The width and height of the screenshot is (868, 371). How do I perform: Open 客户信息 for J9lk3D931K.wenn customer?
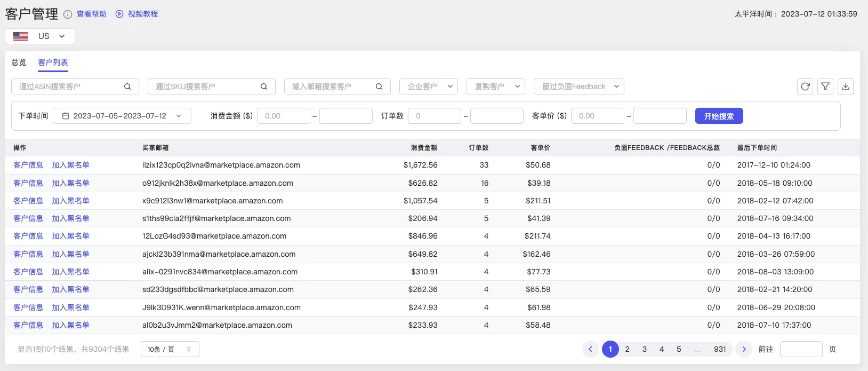pyautogui.click(x=28, y=307)
